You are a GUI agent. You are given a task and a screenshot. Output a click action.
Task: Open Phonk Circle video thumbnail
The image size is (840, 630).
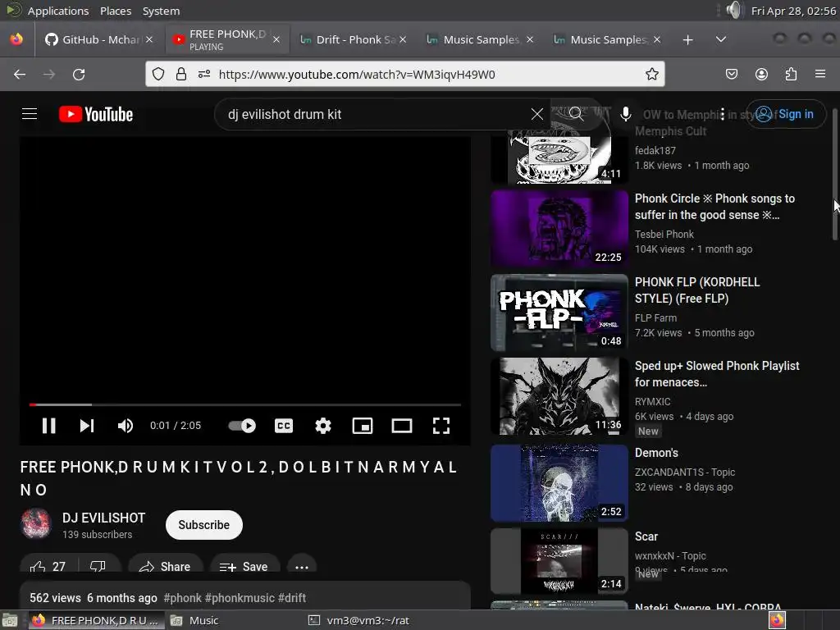coord(559,229)
